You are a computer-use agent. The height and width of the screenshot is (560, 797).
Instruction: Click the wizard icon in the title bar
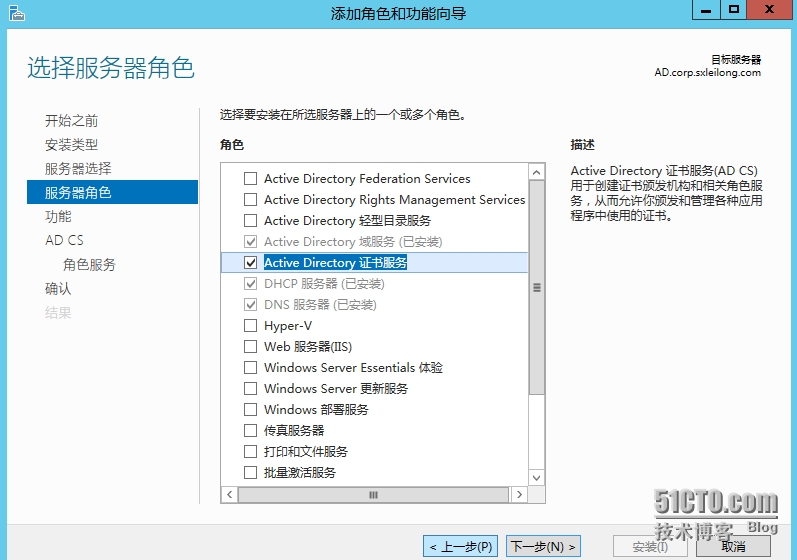click(17, 13)
